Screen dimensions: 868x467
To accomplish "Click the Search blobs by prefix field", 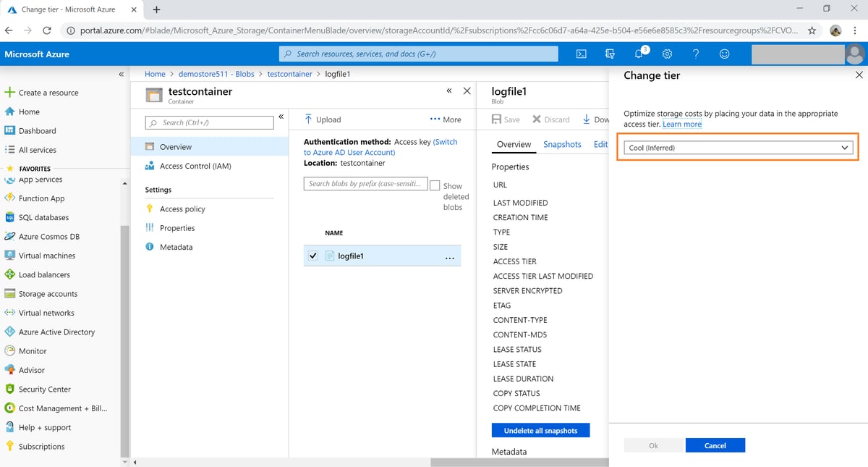I will pos(365,184).
